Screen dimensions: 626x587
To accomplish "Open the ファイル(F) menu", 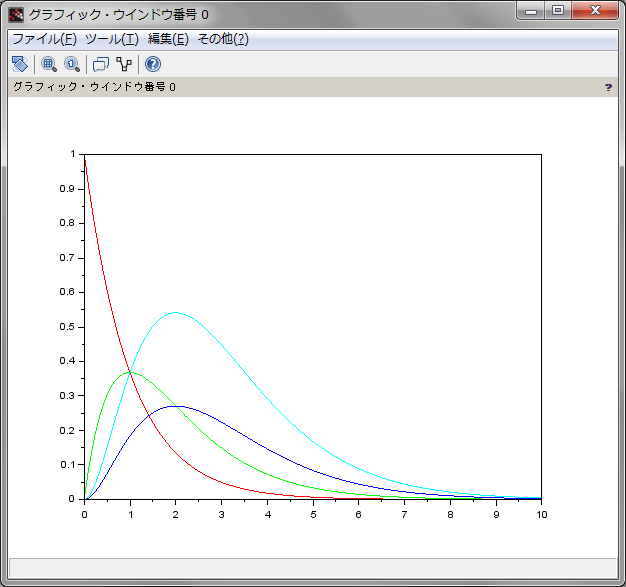I will tap(44, 39).
